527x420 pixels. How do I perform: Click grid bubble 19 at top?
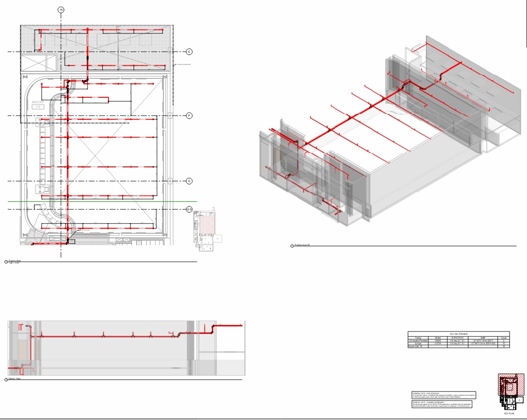(61, 10)
